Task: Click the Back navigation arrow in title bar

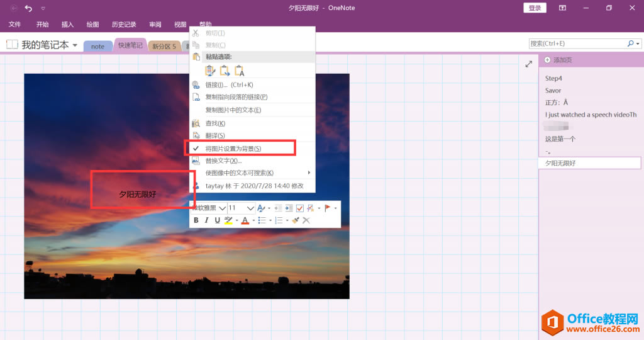Action: click(14, 8)
